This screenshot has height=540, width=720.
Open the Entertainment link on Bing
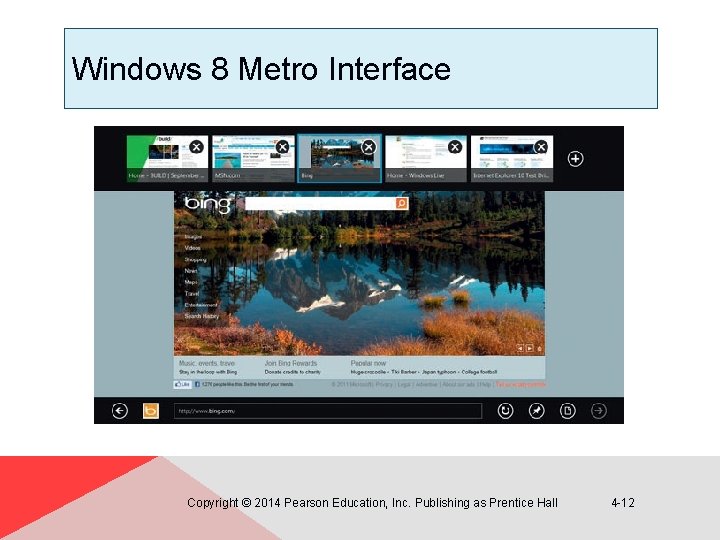pyautogui.click(x=201, y=305)
